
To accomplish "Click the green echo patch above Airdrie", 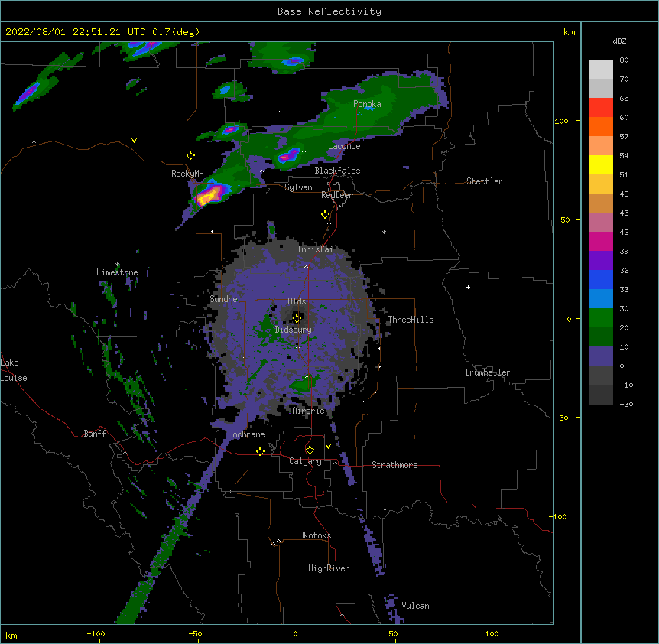I will 303,384.
